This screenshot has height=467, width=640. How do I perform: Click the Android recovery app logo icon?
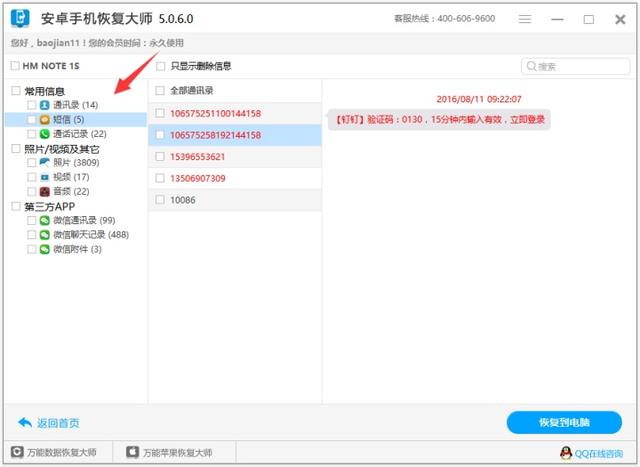[x=20, y=18]
